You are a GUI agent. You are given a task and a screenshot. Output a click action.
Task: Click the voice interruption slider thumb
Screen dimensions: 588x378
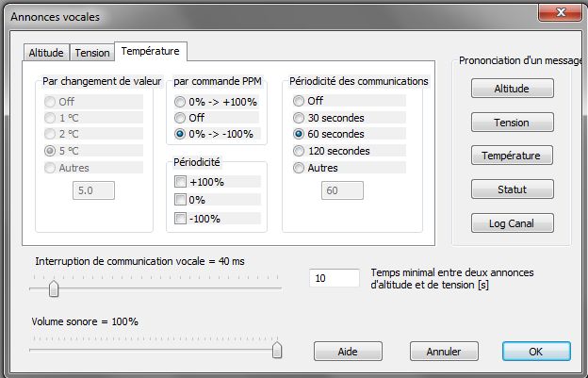(54, 288)
